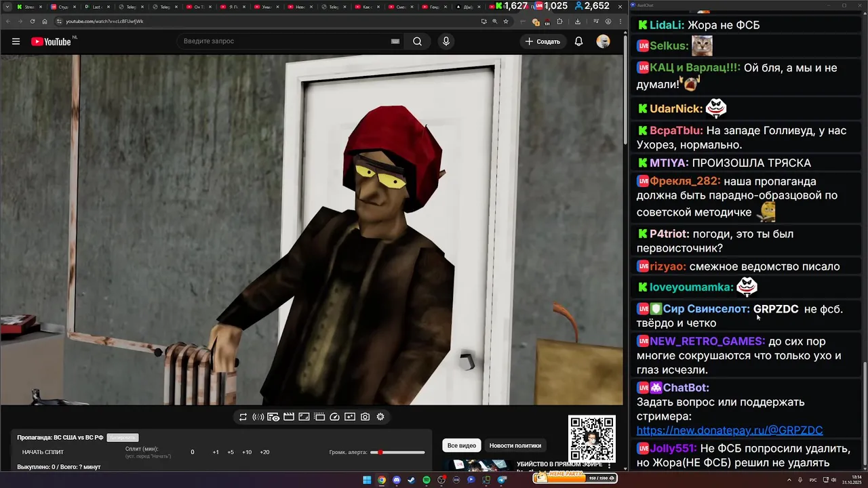Open Telegram from the taskbar
This screenshot has width=868, height=488.
tap(502, 480)
